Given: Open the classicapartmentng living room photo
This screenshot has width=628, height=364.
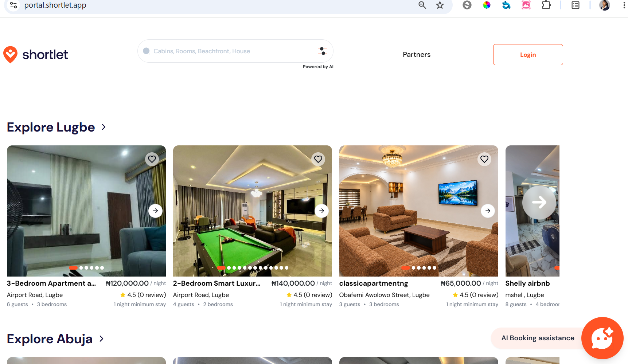Looking at the screenshot, I should 419,211.
